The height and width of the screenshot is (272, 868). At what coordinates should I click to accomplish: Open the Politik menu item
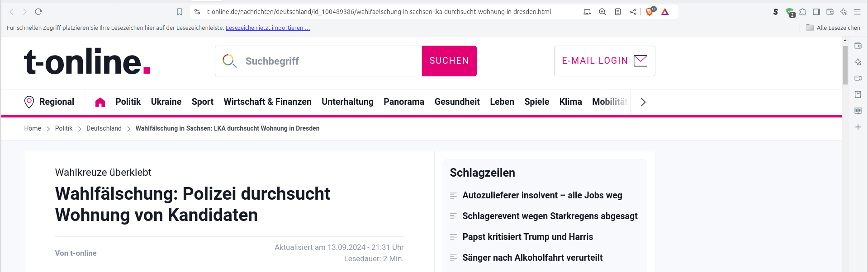pos(128,102)
